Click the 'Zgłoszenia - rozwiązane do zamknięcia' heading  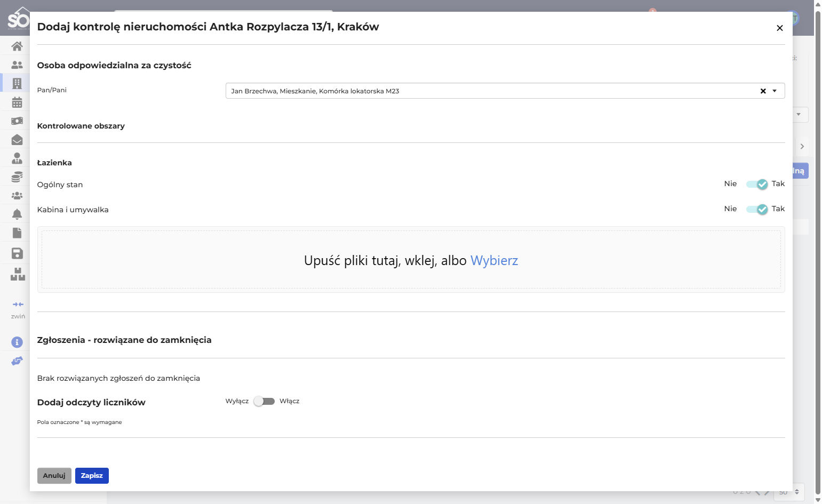pos(124,340)
